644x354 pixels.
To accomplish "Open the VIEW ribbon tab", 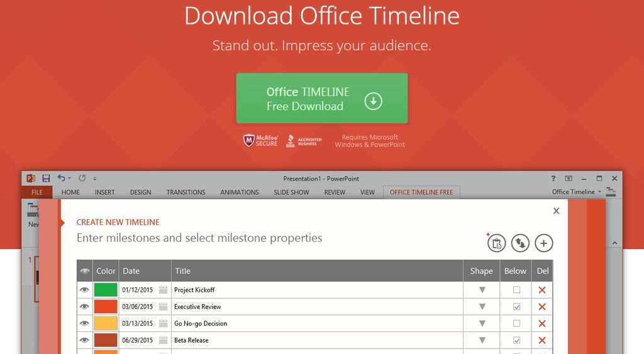I will (367, 192).
